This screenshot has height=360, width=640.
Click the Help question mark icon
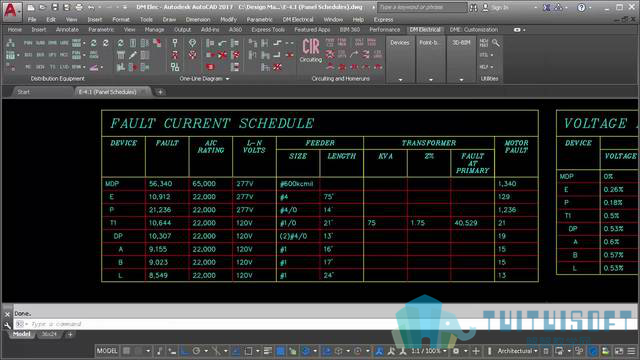(x=581, y=7)
